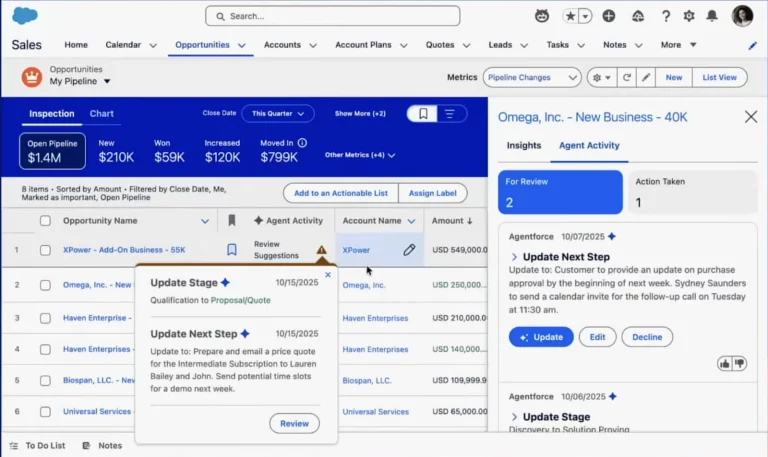Open the Insights tab in side panel

coord(523,145)
